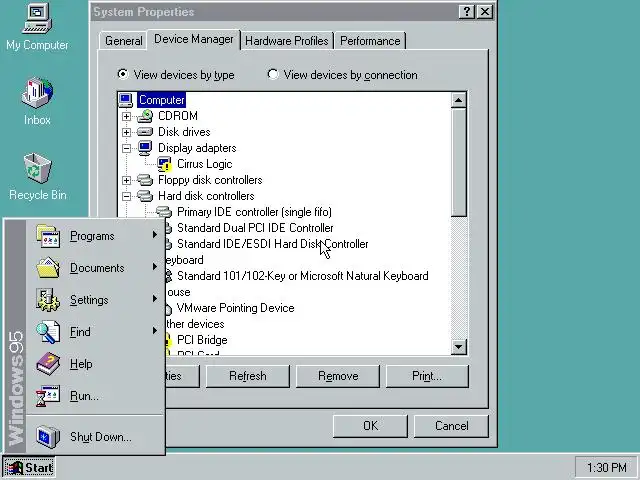Expand the CDROM tree node
Screen dimensions: 640x480
127,116
